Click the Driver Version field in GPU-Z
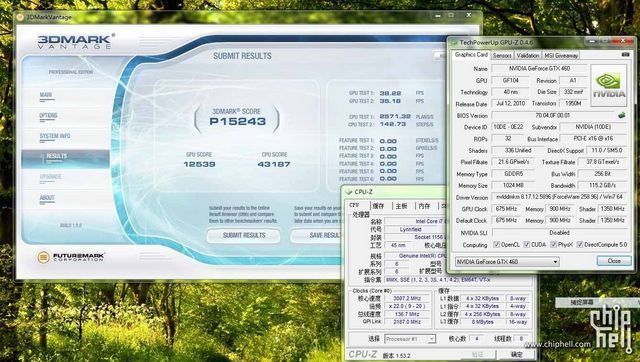 (559, 197)
